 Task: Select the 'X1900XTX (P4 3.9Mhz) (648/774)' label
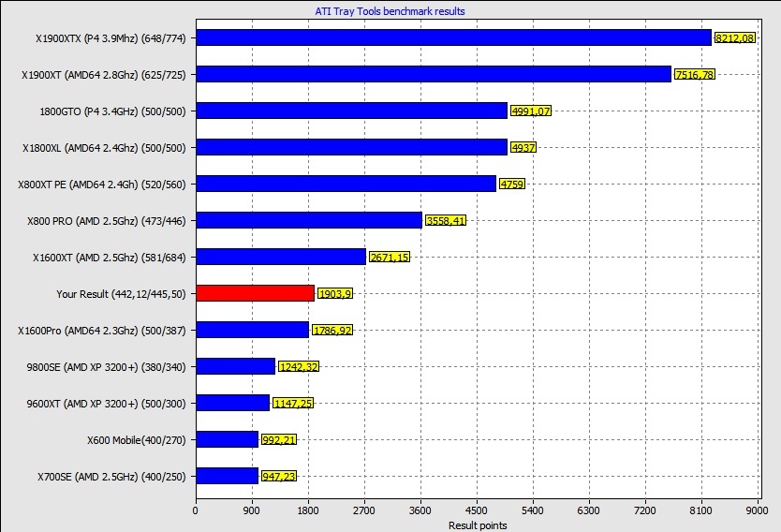[x=111, y=38]
